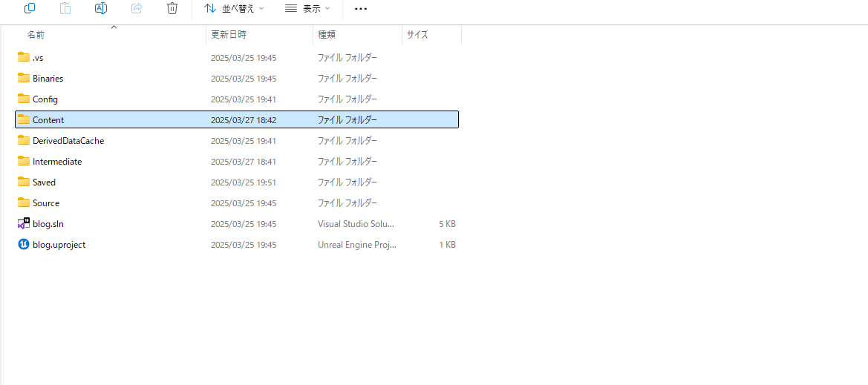
Task: Sort by 種類 column header
Action: (327, 35)
